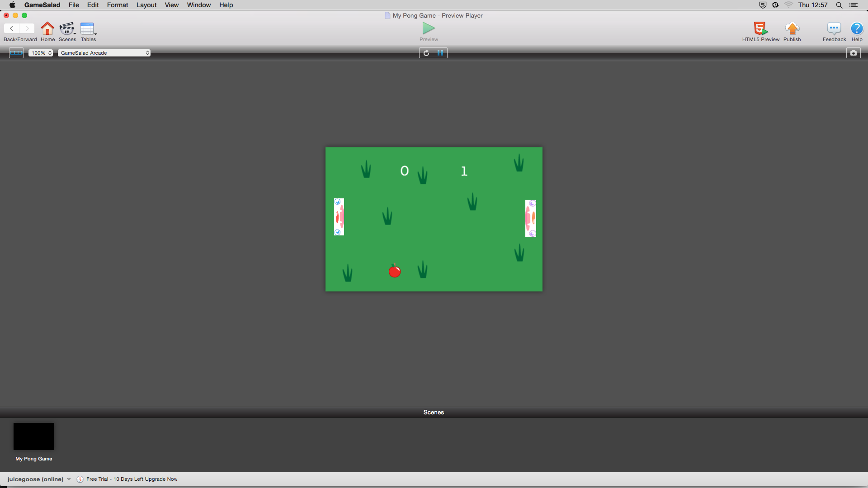Open the Tables toolbar icon

click(x=87, y=29)
